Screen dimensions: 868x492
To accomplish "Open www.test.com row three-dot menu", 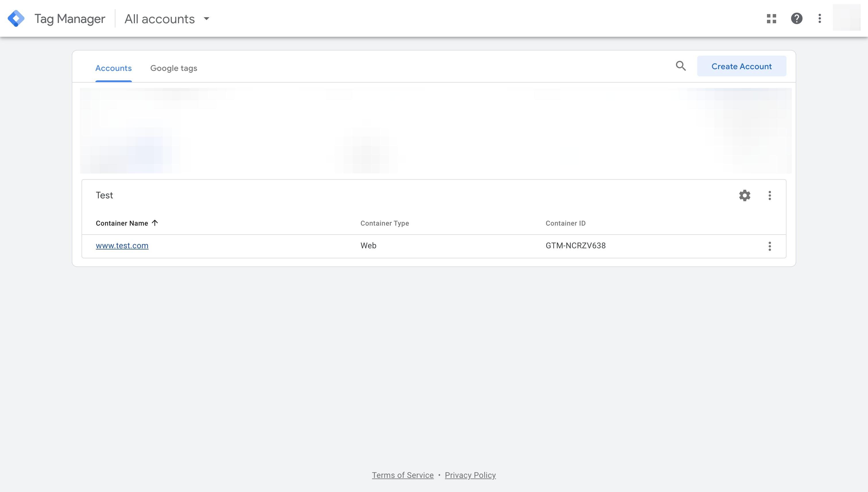I will point(770,246).
